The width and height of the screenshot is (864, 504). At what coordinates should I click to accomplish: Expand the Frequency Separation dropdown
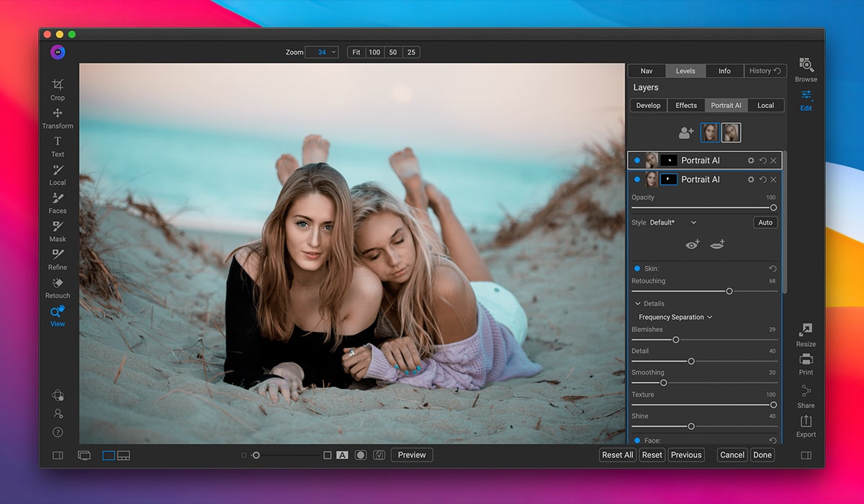[x=675, y=317]
